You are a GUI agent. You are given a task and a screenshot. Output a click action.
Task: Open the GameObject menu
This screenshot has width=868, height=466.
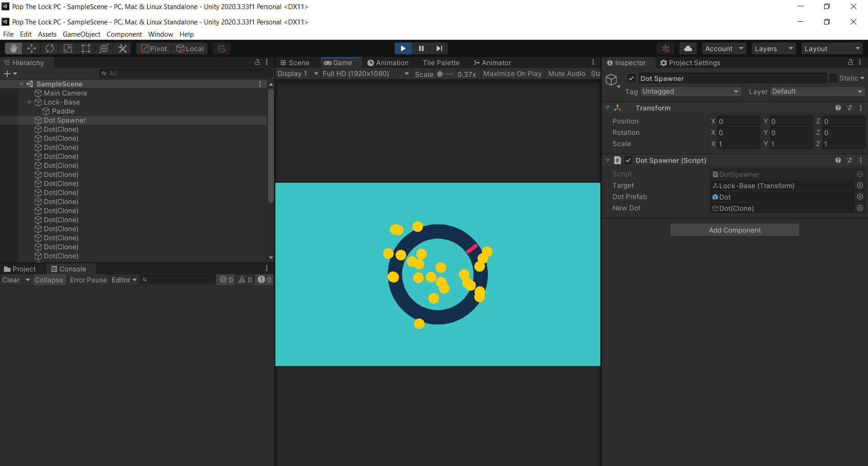click(81, 34)
